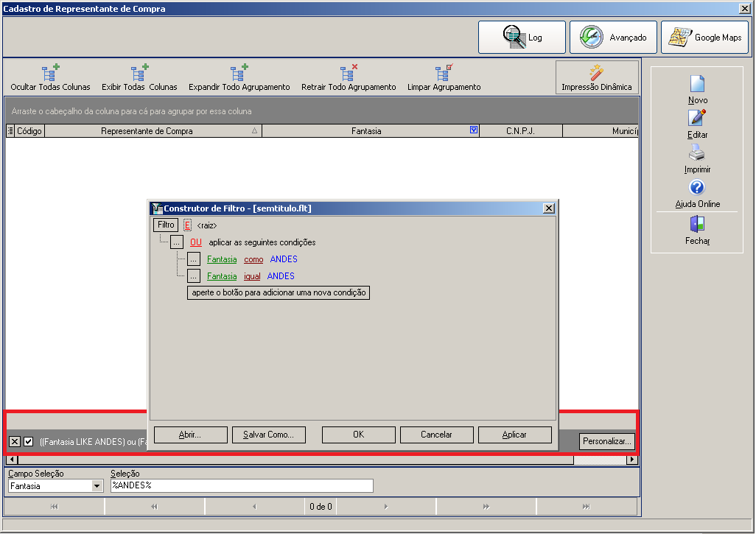Close the form with Fechar
Viewport: 756px width, 534px height.
click(x=697, y=231)
